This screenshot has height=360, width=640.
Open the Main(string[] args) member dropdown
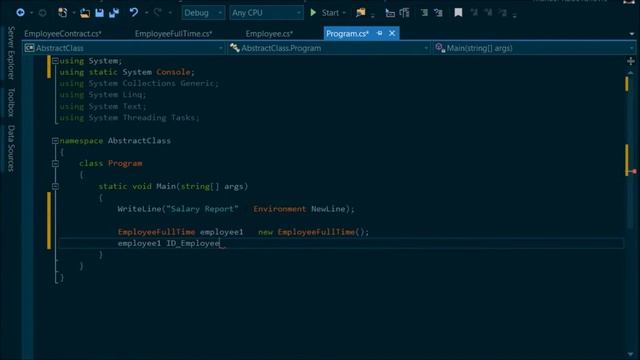tap(534, 48)
